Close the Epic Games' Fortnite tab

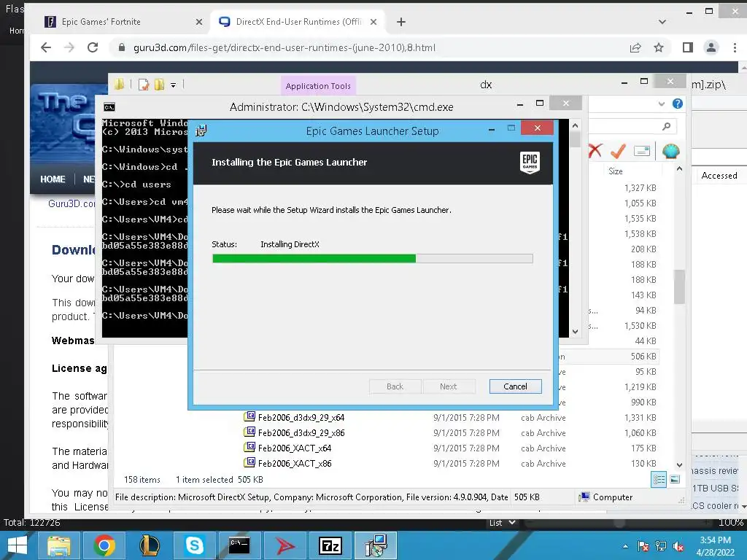tap(198, 22)
